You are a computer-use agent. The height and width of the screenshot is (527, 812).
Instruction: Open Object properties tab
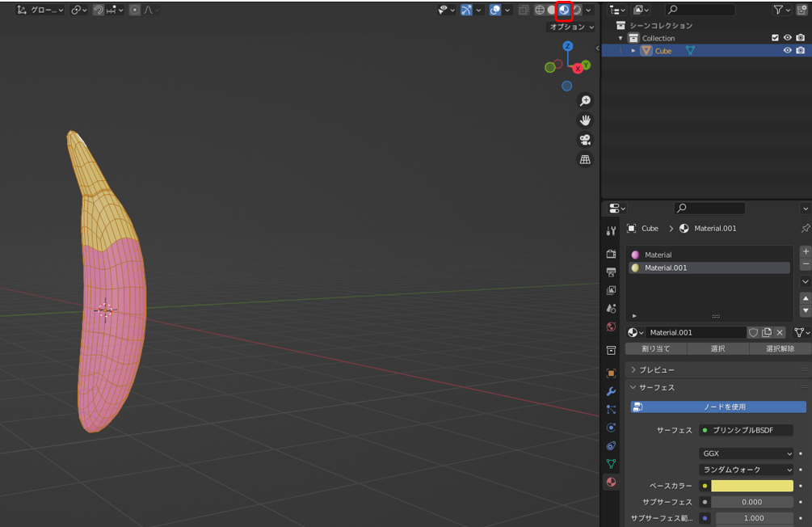(x=611, y=373)
